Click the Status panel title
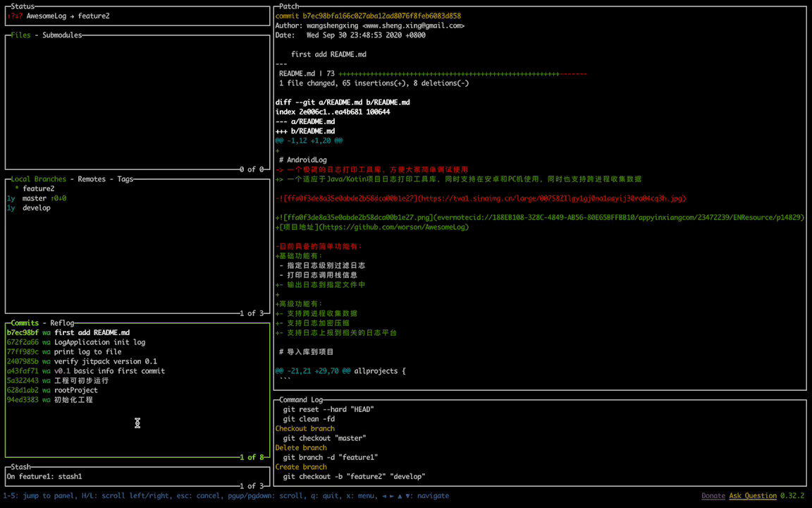The width and height of the screenshot is (812, 508). (23, 6)
